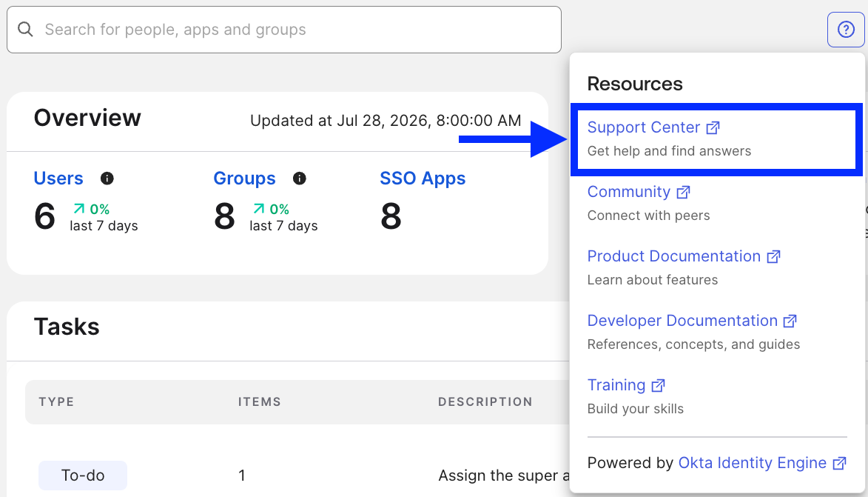Click external link icon beside Training
This screenshot has height=497, width=868.
click(x=658, y=385)
